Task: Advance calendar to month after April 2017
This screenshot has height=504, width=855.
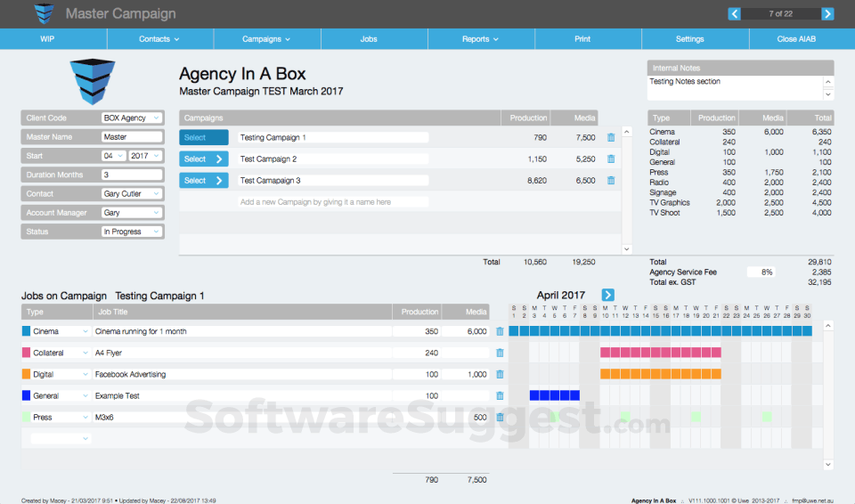Action: (x=607, y=295)
